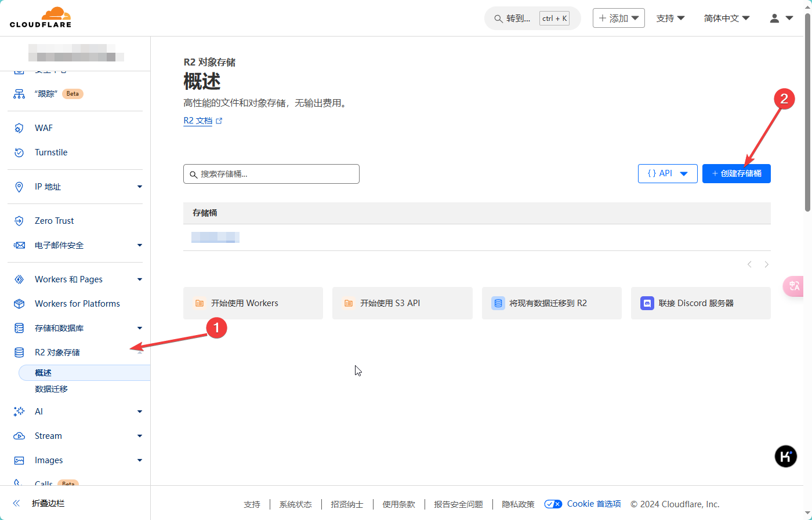The image size is (812, 520).
Task: Open Workers for Platforms menu item
Action: tap(77, 304)
